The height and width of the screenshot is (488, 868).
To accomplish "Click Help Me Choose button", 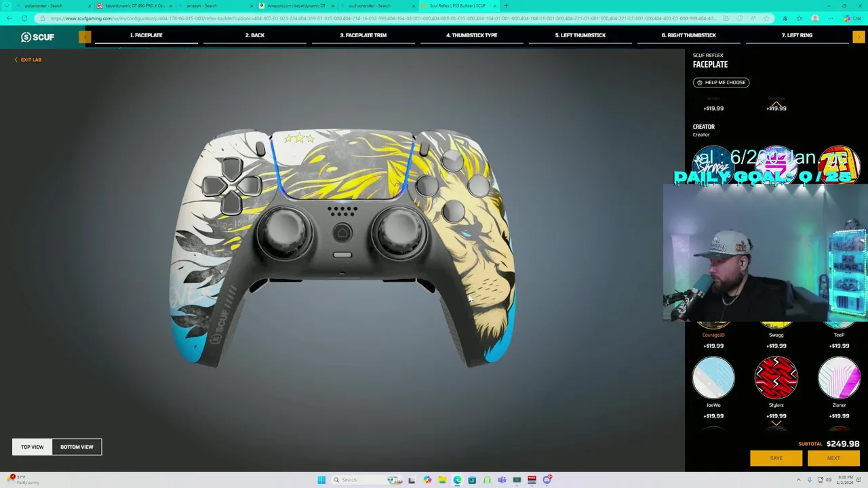I will point(721,82).
